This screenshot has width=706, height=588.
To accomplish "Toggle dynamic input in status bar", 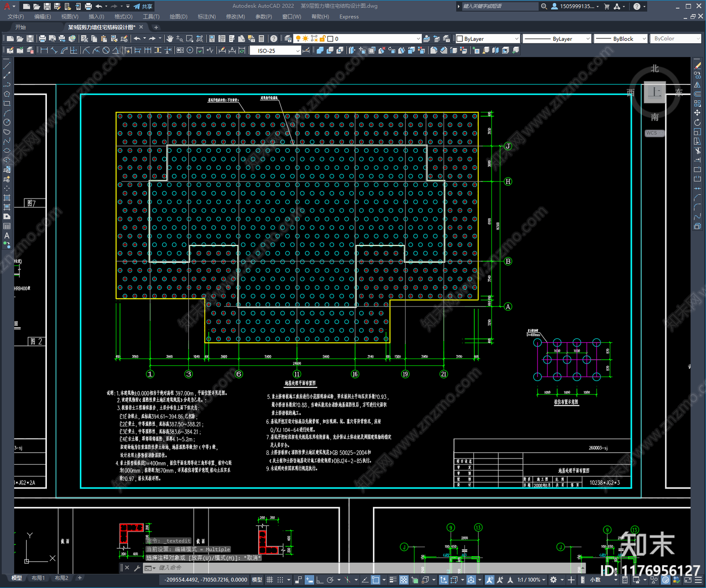I will (x=309, y=580).
